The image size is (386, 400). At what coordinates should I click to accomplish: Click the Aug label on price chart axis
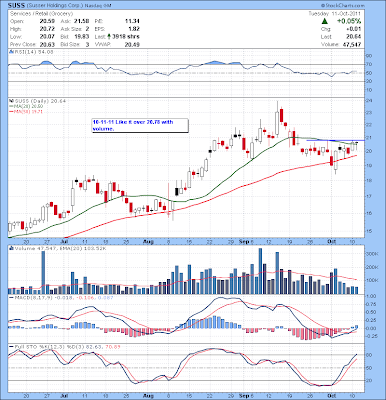point(149,241)
